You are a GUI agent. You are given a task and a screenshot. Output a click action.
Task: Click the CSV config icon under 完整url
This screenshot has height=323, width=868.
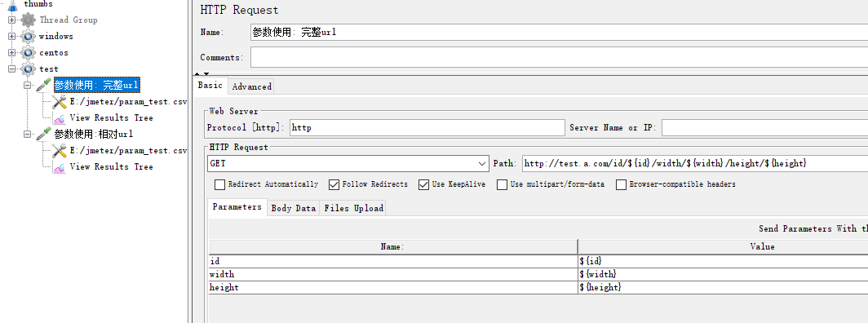60,102
